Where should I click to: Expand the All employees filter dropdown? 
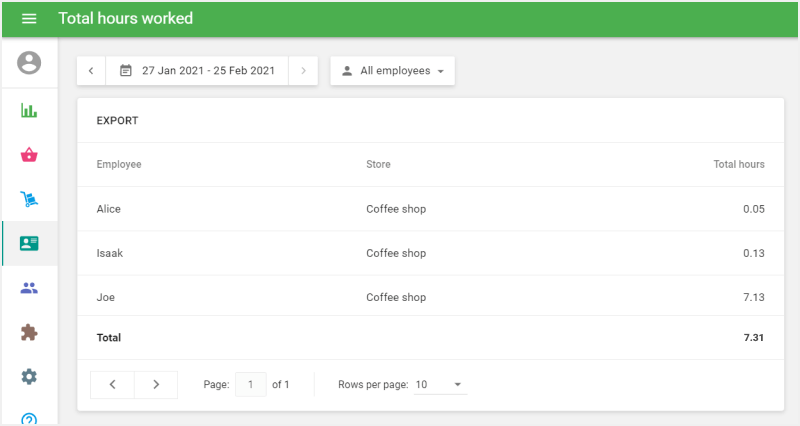tap(392, 70)
